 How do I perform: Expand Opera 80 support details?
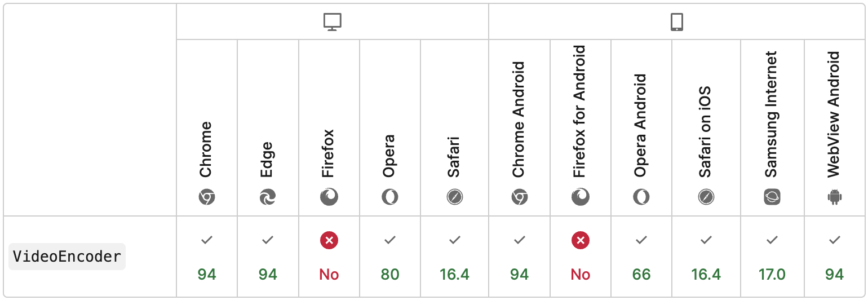point(390,257)
